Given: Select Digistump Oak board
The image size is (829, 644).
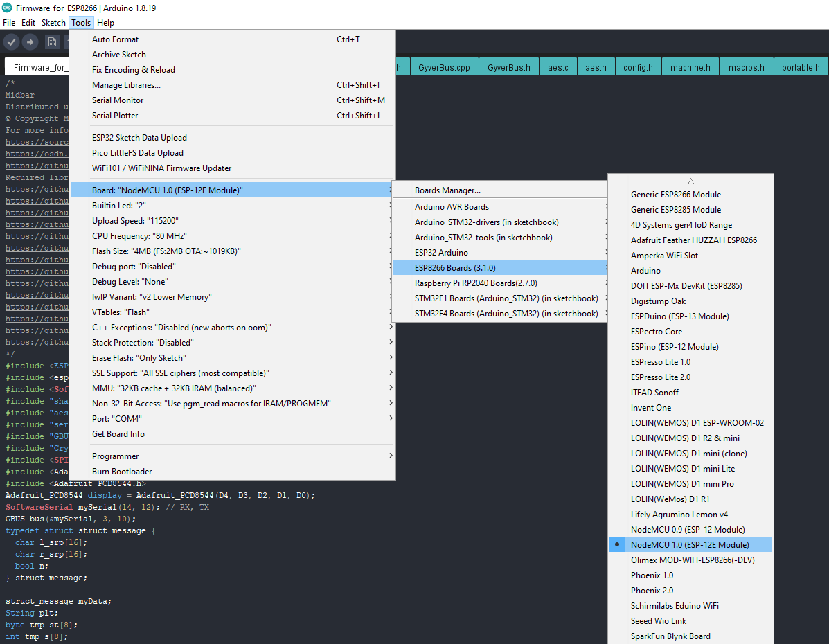Looking at the screenshot, I should point(690,301).
